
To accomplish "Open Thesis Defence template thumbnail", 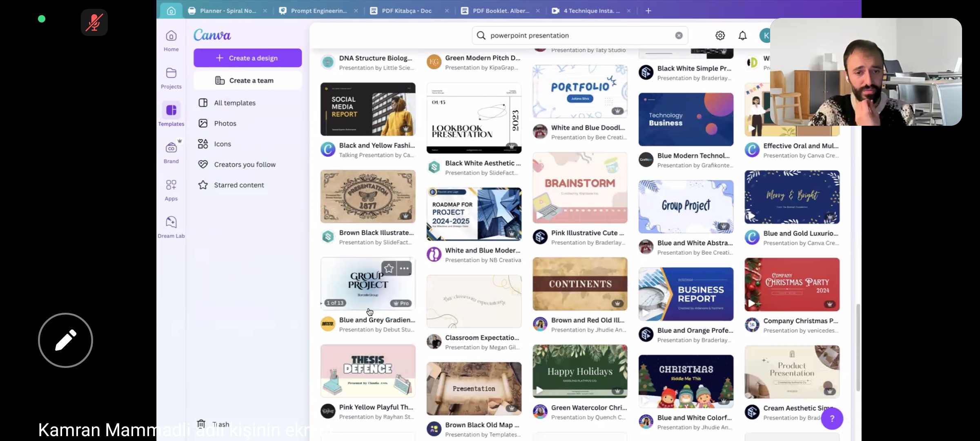I will 367,371.
